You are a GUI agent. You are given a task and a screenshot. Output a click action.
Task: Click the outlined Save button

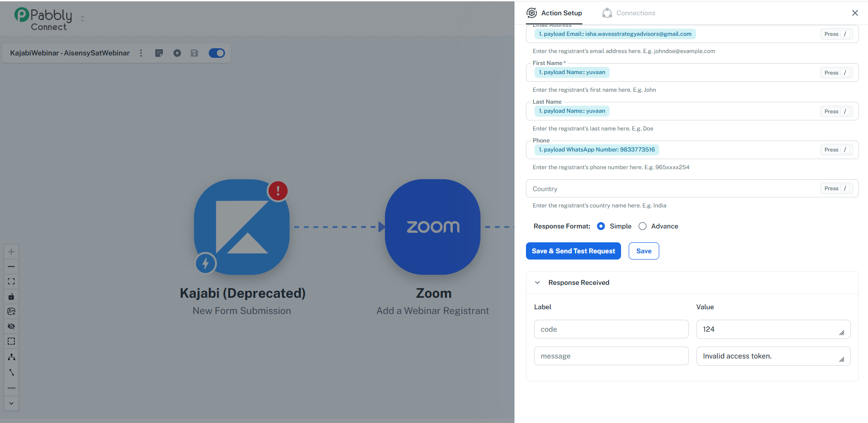(644, 251)
